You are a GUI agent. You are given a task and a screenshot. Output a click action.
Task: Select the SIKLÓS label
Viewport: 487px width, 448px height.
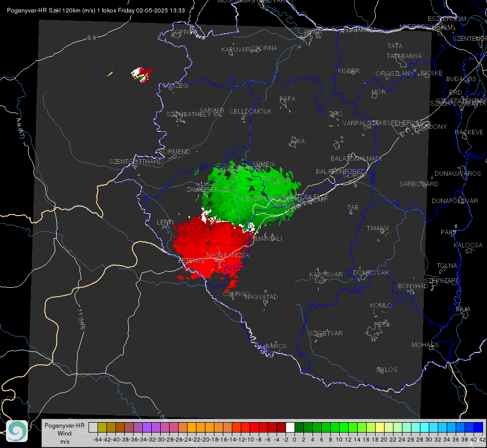(x=387, y=370)
